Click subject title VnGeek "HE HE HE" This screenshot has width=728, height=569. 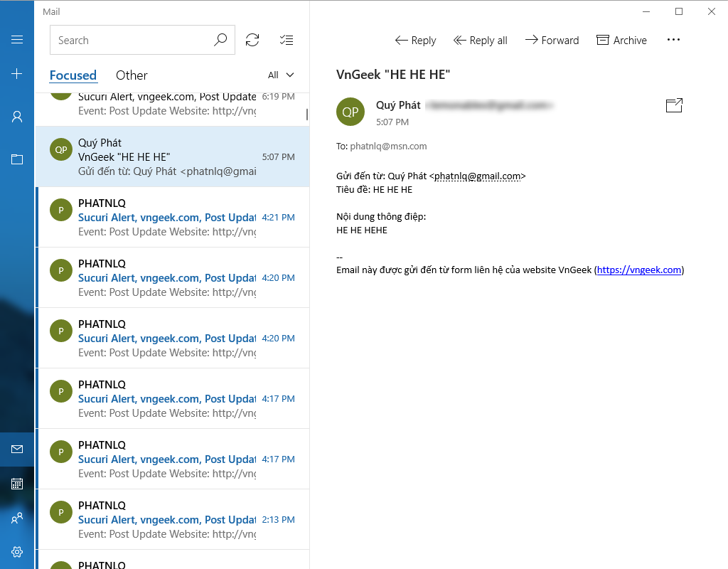click(x=393, y=74)
